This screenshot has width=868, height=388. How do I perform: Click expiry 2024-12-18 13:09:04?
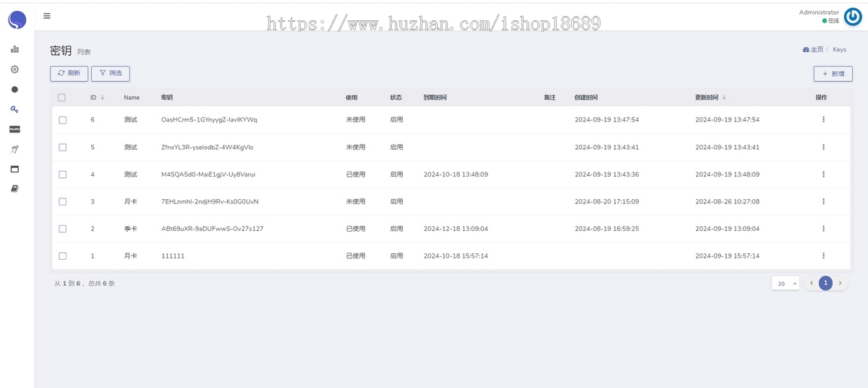point(456,229)
